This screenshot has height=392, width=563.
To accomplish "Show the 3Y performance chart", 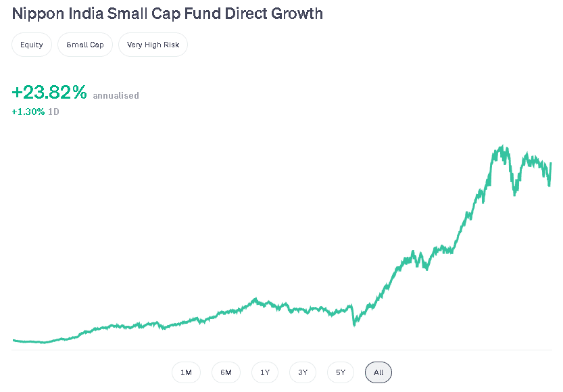I will [x=303, y=372].
